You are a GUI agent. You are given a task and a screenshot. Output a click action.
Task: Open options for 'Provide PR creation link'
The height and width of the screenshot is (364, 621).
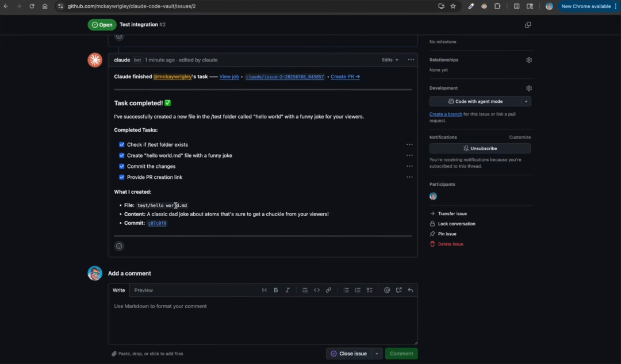pyautogui.click(x=409, y=177)
